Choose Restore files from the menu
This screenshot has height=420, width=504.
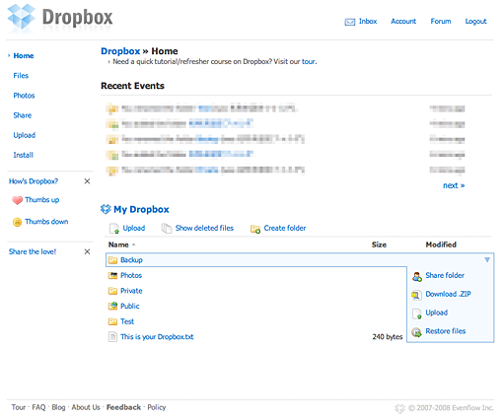(446, 331)
